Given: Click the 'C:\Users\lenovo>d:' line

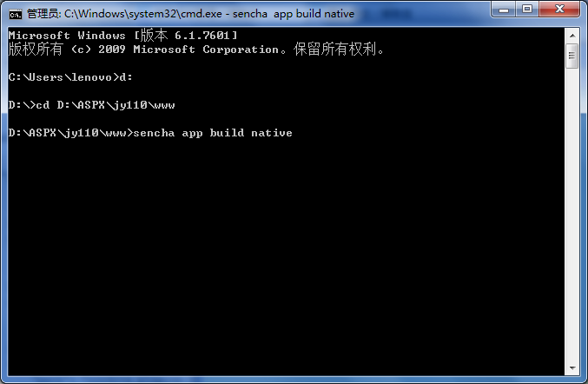Looking at the screenshot, I should (70, 76).
